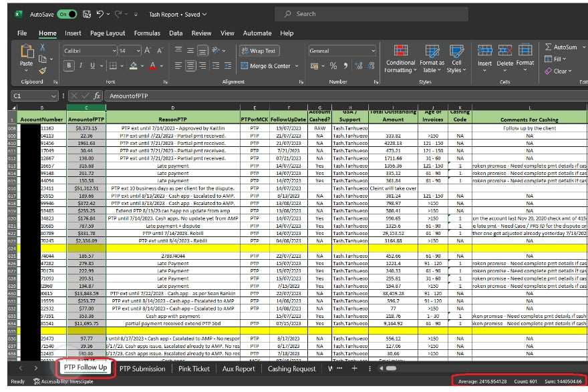Click the Save icon in title bar

click(86, 14)
